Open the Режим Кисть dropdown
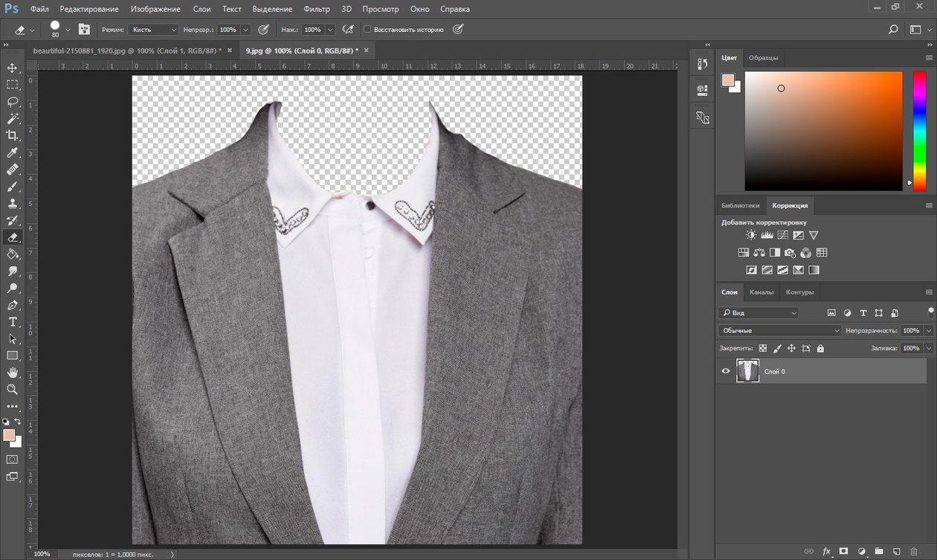The width and height of the screenshot is (937, 560). [152, 30]
